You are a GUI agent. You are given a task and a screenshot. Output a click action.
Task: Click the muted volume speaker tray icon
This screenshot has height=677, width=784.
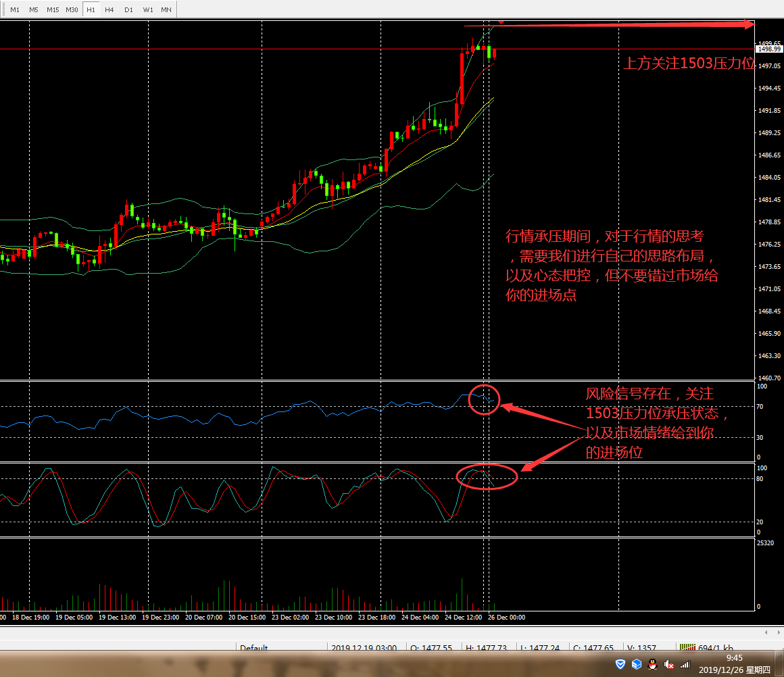tap(669, 665)
